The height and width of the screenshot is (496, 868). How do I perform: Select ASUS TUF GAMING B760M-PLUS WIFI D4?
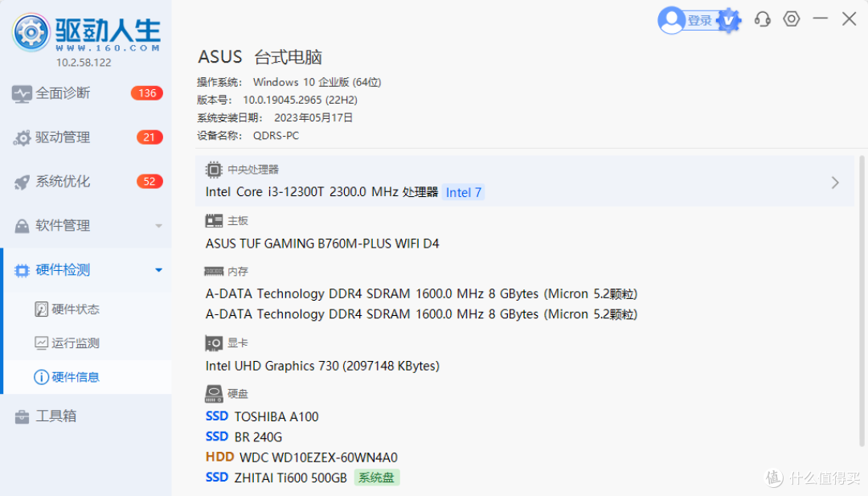click(322, 244)
